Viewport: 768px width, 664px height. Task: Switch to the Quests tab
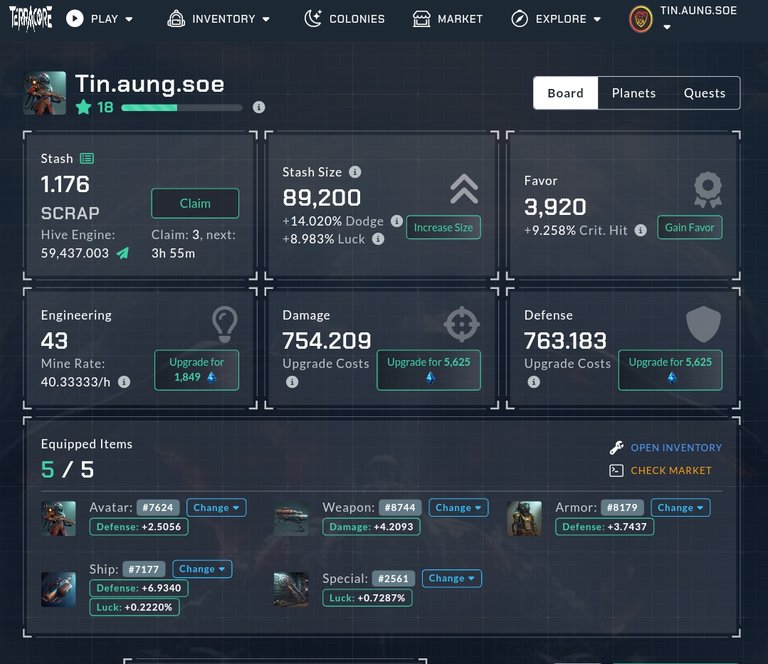click(704, 93)
